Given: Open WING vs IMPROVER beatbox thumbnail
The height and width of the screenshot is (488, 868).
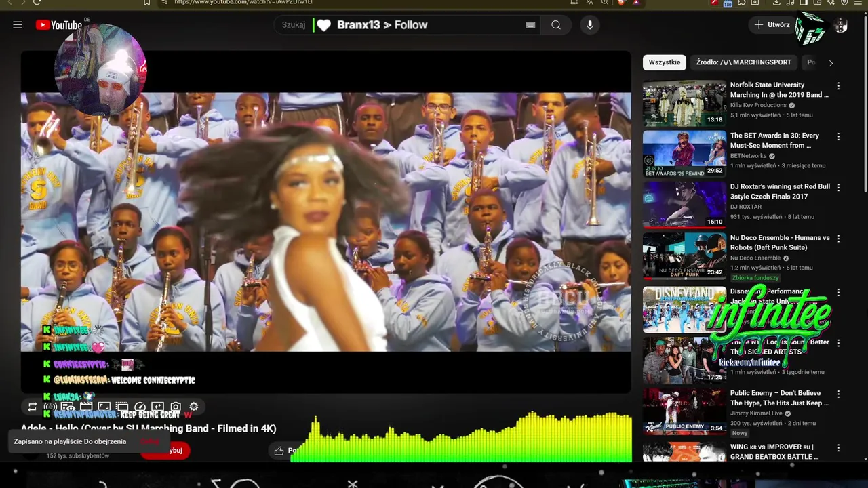Looking at the screenshot, I should pos(684,452).
